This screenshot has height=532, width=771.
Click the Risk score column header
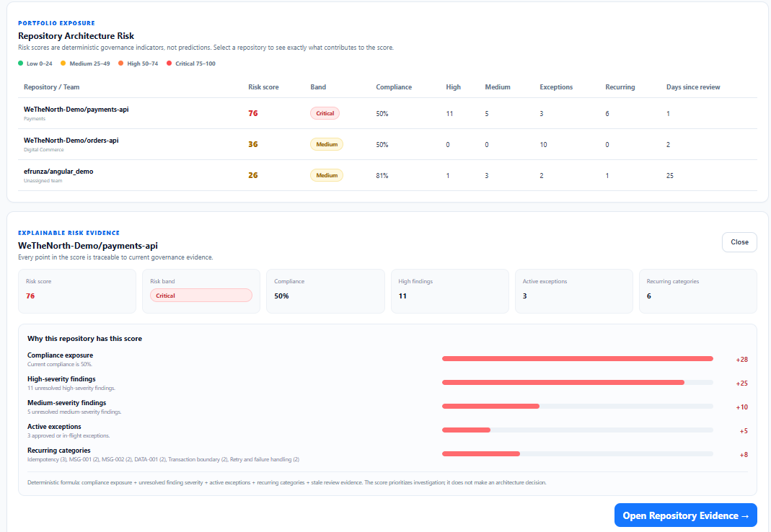click(x=263, y=87)
